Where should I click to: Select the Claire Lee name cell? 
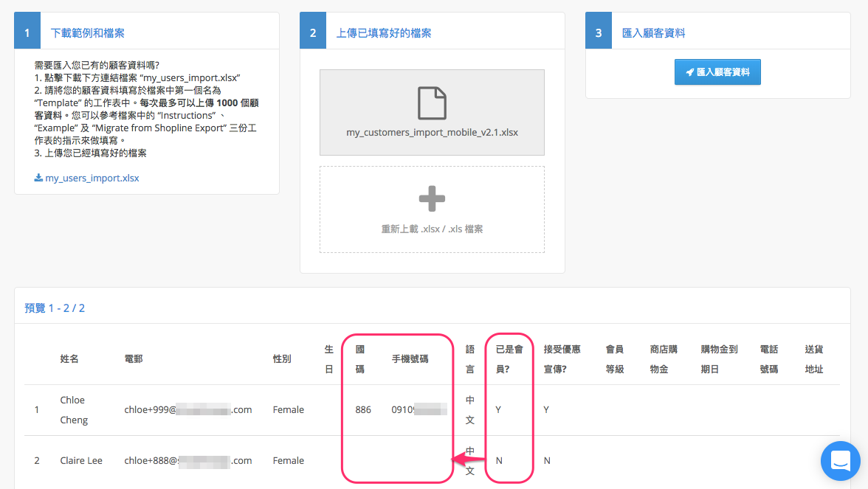(81, 460)
